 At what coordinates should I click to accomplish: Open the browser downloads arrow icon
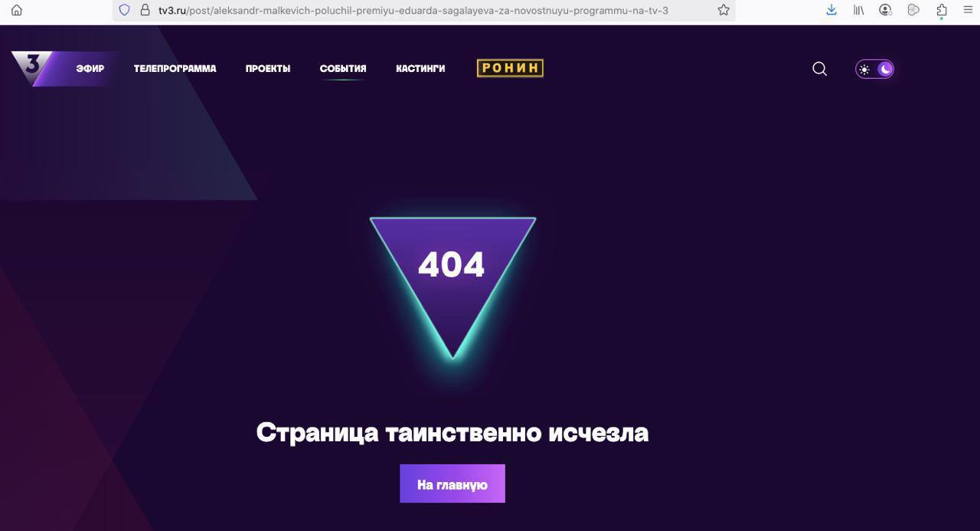pyautogui.click(x=831, y=10)
